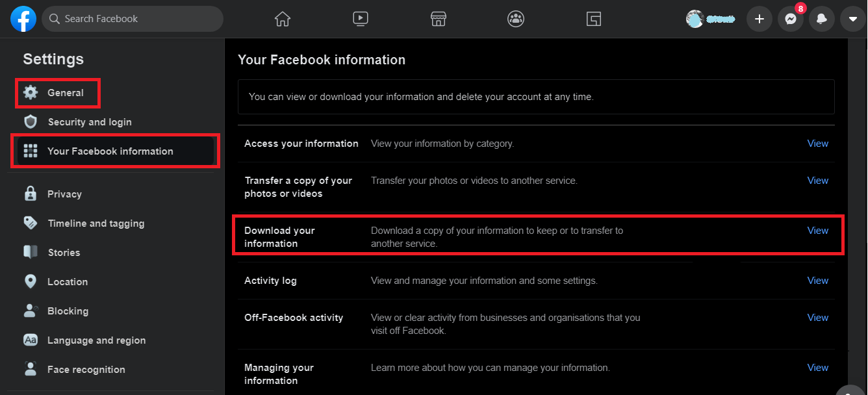The height and width of the screenshot is (395, 868).
Task: View Download your information options
Action: click(818, 230)
